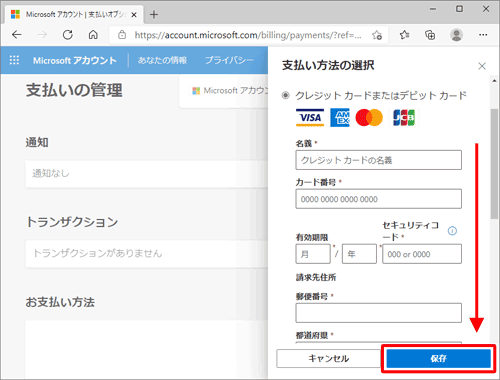Open the Collections icon in toolbar
The height and width of the screenshot is (380, 500).
430,35
